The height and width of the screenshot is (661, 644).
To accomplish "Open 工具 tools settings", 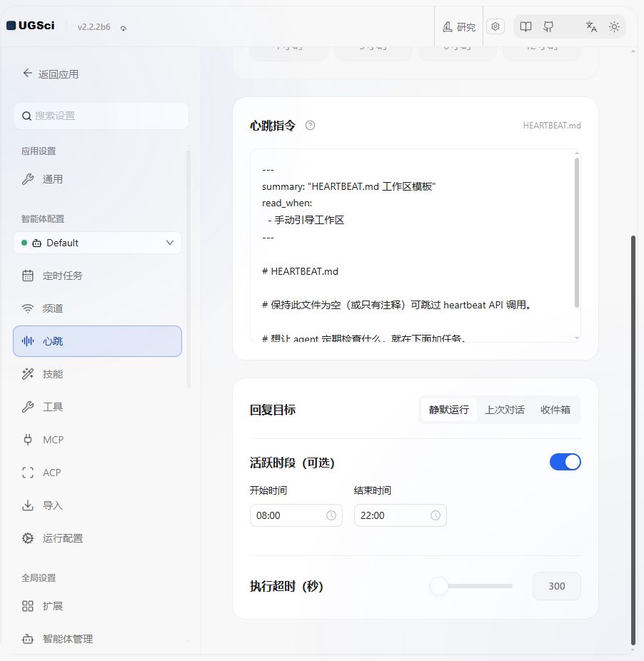I will click(x=97, y=407).
